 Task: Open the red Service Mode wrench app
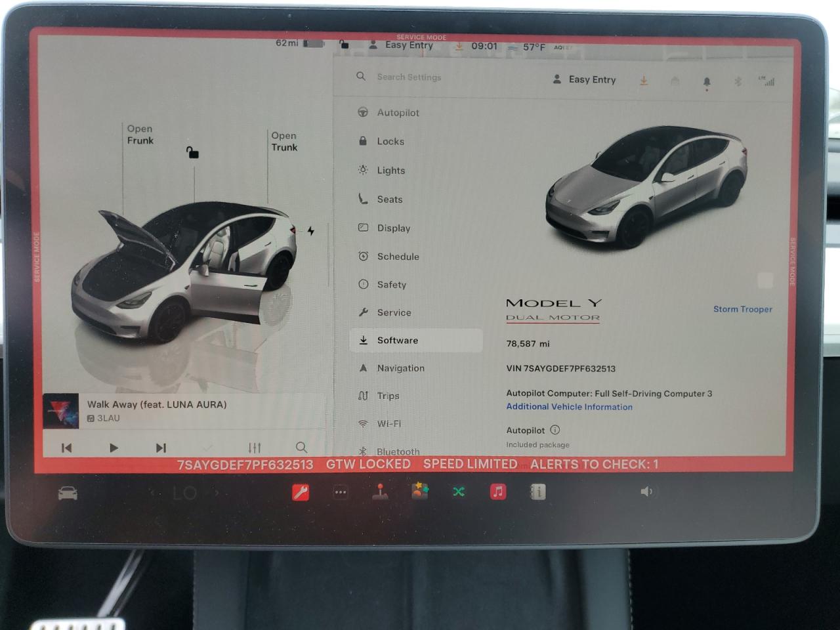click(x=301, y=492)
